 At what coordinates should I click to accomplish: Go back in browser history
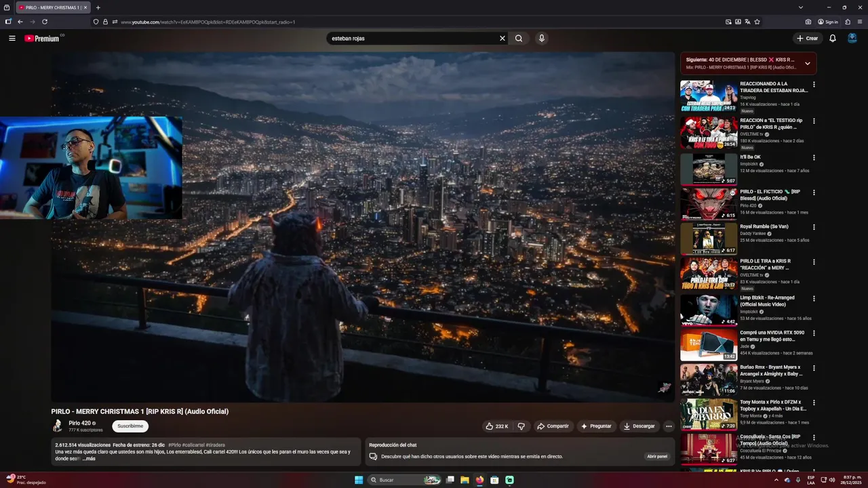point(20,22)
